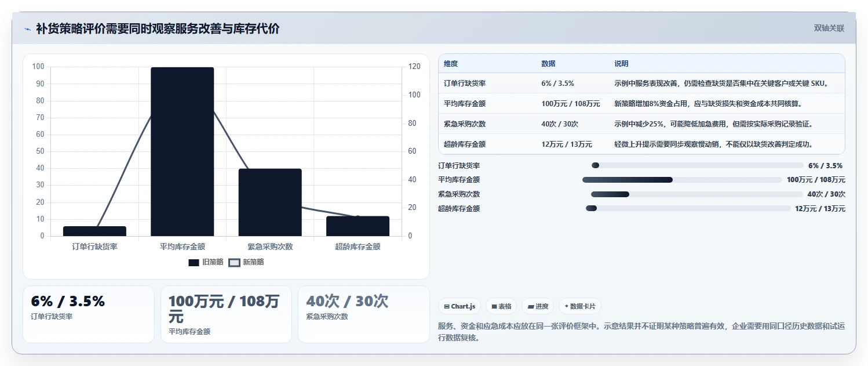This screenshot has width=868, height=366.
Task: Open the 6% / 3.5% data card
Action: point(89,314)
